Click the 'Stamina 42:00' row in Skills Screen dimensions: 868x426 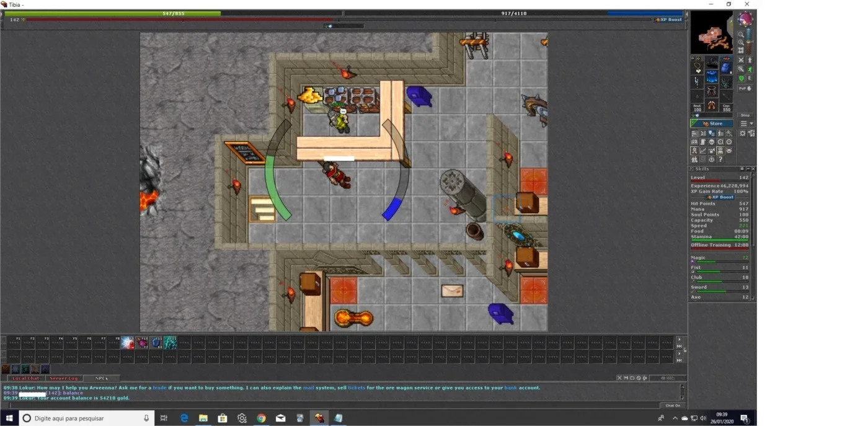tap(720, 237)
